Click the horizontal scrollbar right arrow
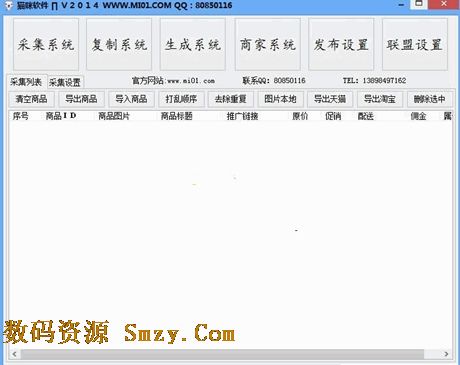460x365 pixels. click(446, 354)
